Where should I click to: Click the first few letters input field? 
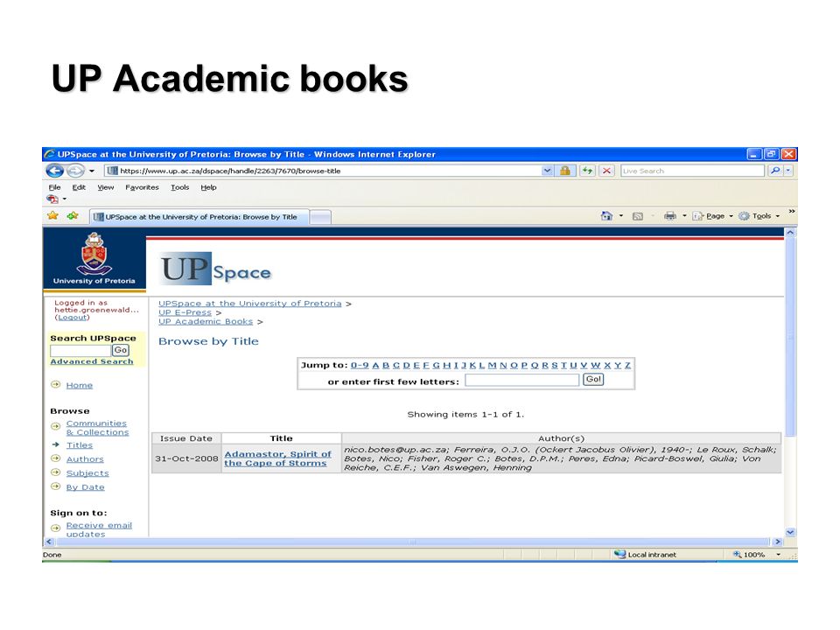click(521, 380)
